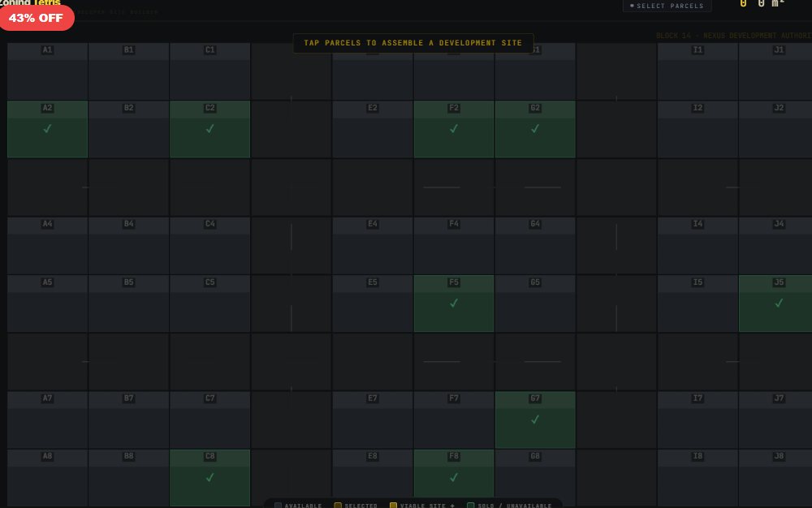The width and height of the screenshot is (812, 508).
Task: Tap parcel J8 in the grid
Action: point(775,479)
